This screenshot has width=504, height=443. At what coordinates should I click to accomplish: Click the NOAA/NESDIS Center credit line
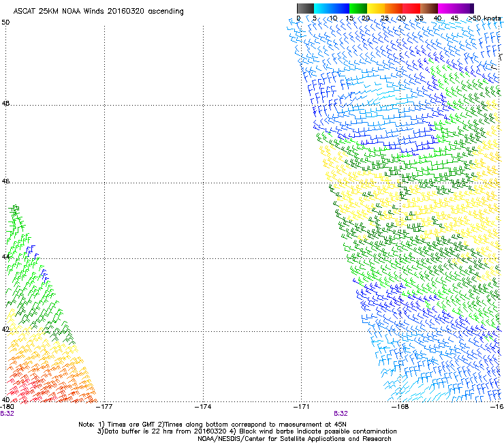[x=294, y=439]
